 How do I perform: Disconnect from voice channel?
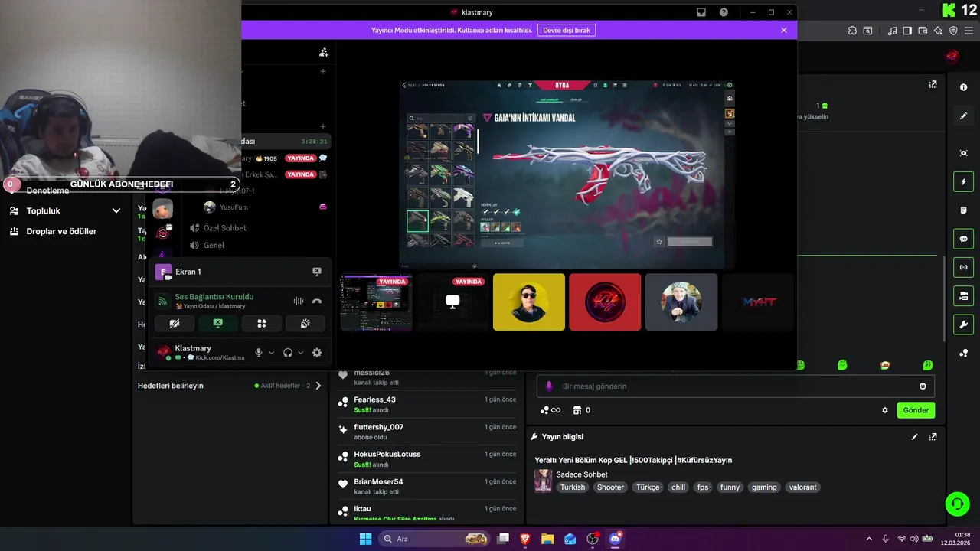(x=317, y=301)
